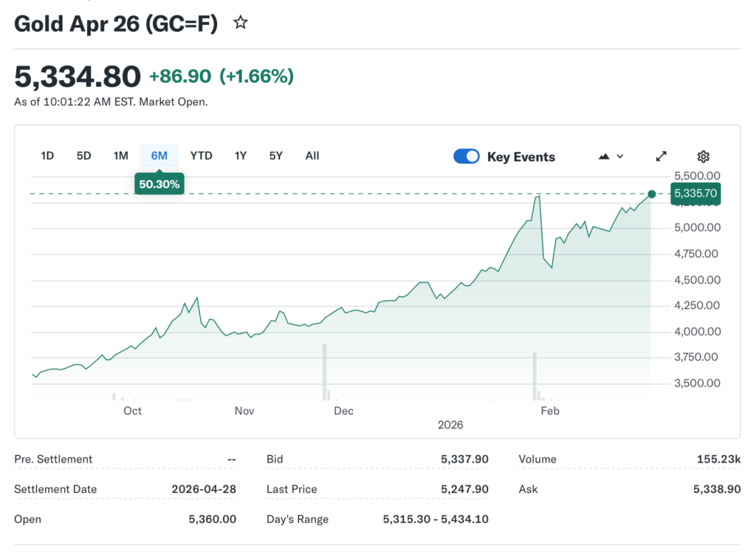Expand the chart to fullscreen
This screenshot has width=756, height=560.
click(661, 156)
